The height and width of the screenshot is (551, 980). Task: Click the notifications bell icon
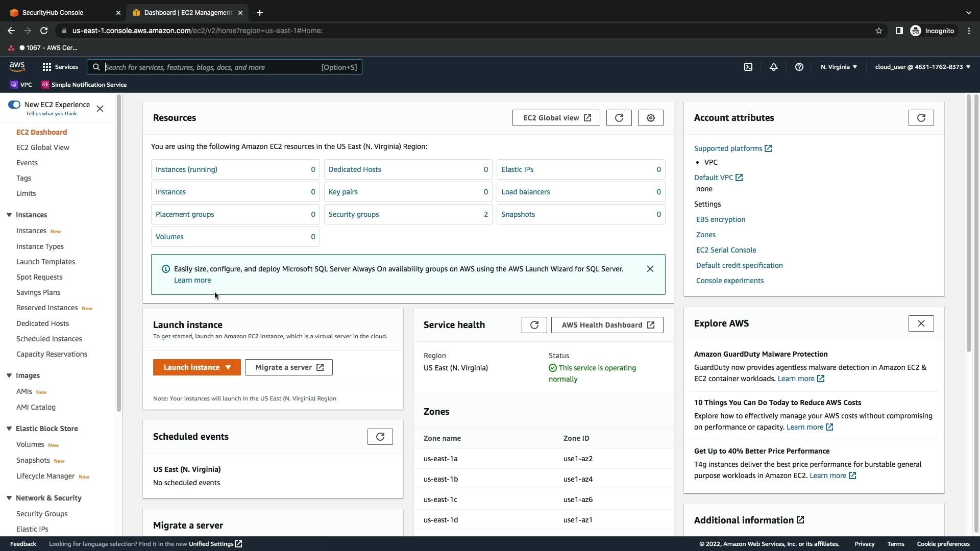tap(774, 67)
